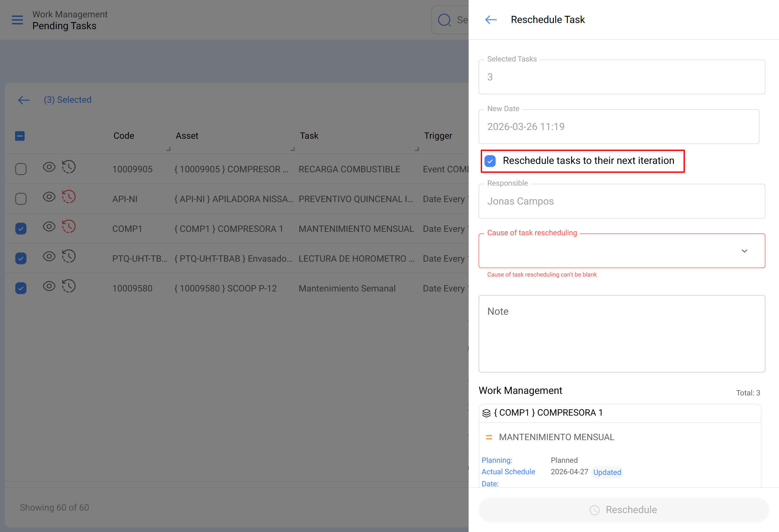Click the Task column header
The image size is (779, 532).
tap(309, 136)
